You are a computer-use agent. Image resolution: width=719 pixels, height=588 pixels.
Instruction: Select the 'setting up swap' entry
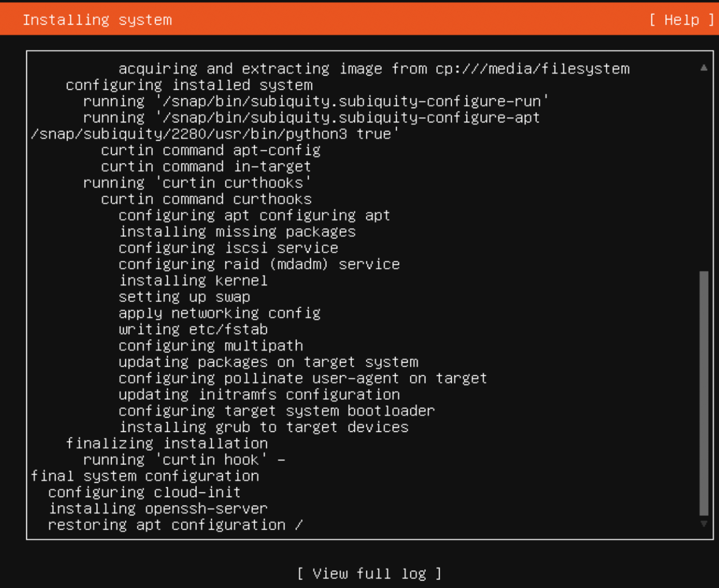click(x=184, y=297)
